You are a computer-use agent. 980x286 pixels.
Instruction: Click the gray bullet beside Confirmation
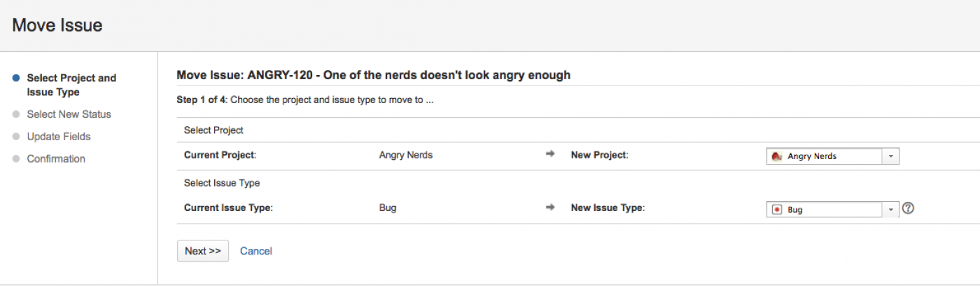(16, 159)
